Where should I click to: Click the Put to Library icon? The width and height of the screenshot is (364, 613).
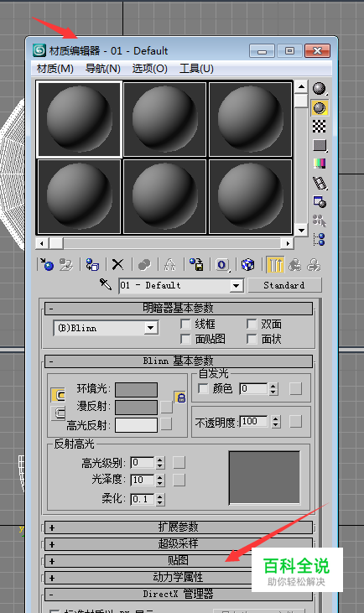point(196,265)
